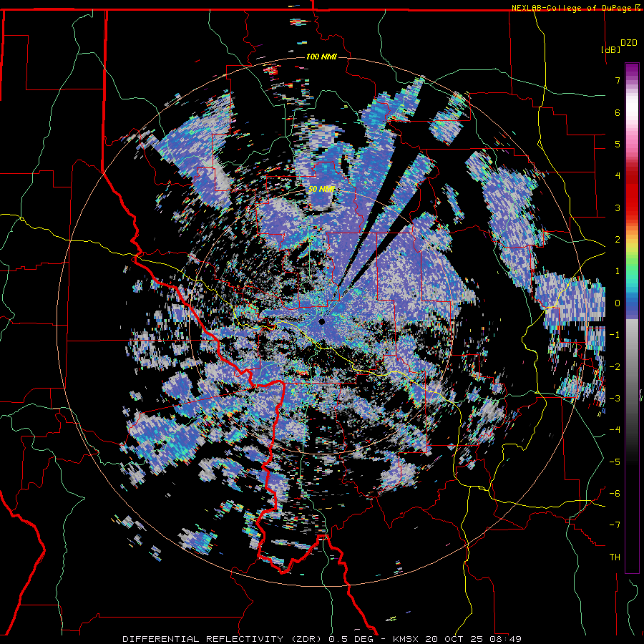Click the 3 value on color scale
644x644 pixels.
coord(618,208)
